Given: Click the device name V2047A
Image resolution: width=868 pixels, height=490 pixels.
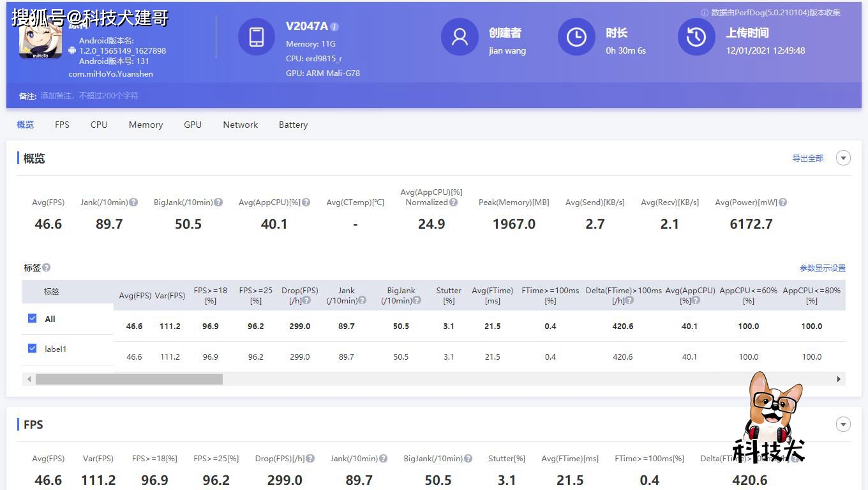Looking at the screenshot, I should (x=307, y=26).
